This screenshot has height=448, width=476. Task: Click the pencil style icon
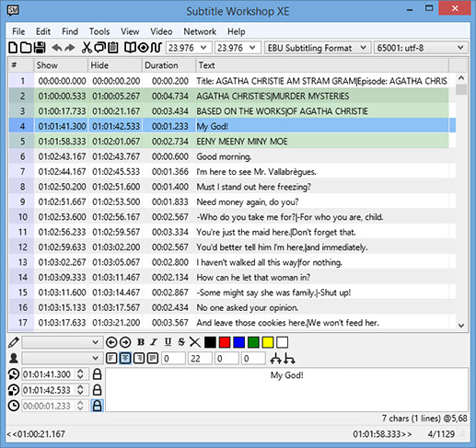pos(14,342)
